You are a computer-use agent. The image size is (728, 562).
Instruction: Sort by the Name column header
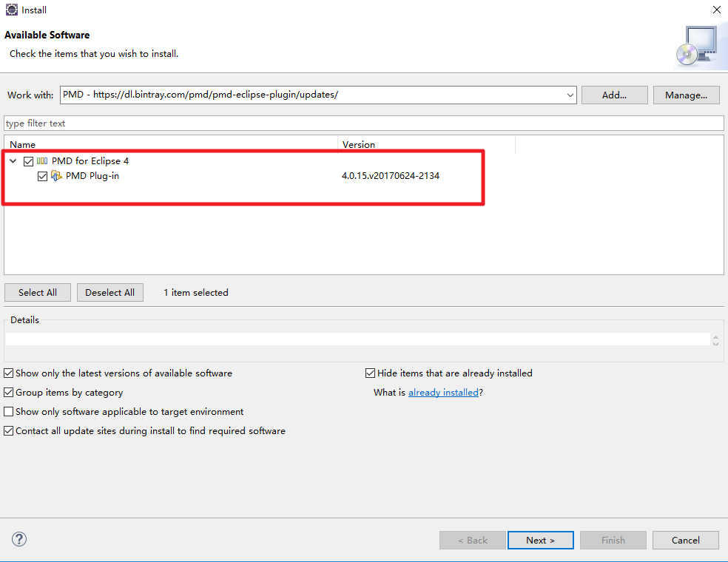[x=171, y=144]
